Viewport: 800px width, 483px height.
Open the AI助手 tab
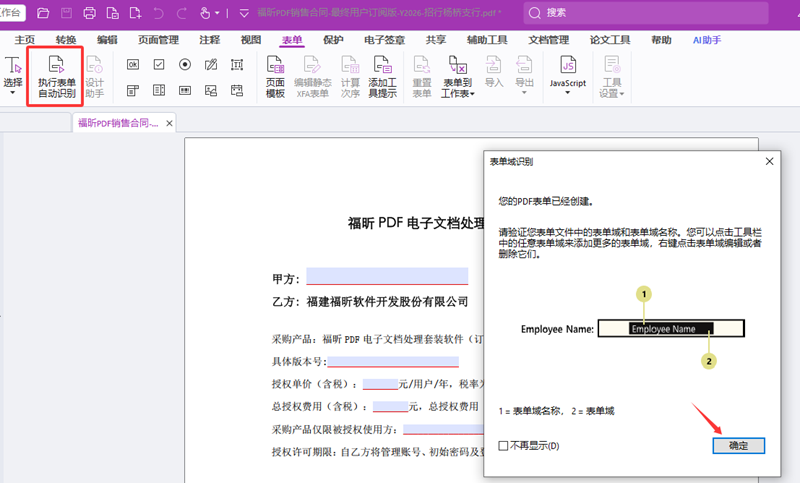coord(707,40)
